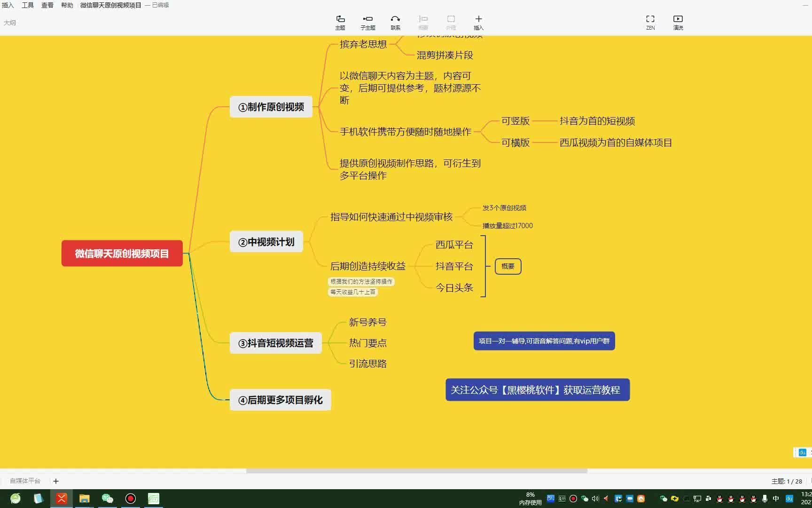Select the ④后期更多项目孵化 main topic
This screenshot has height=508, width=812.
point(281,400)
